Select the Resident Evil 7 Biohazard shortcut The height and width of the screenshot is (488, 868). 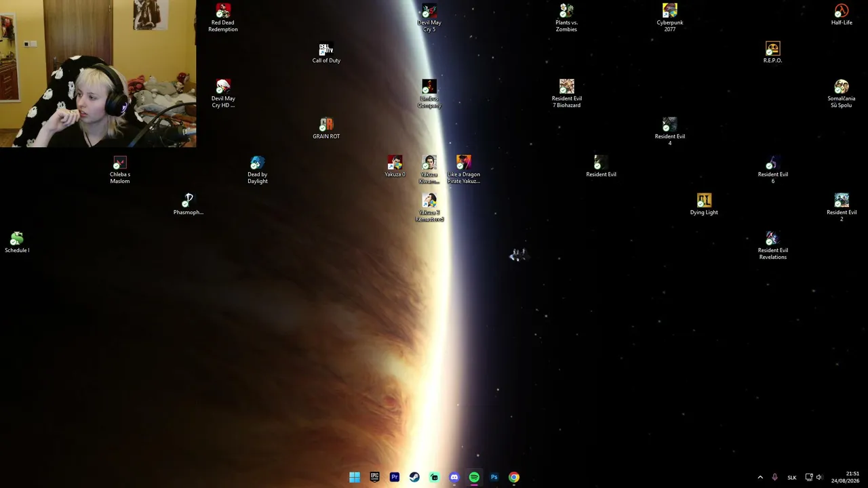[566, 94]
